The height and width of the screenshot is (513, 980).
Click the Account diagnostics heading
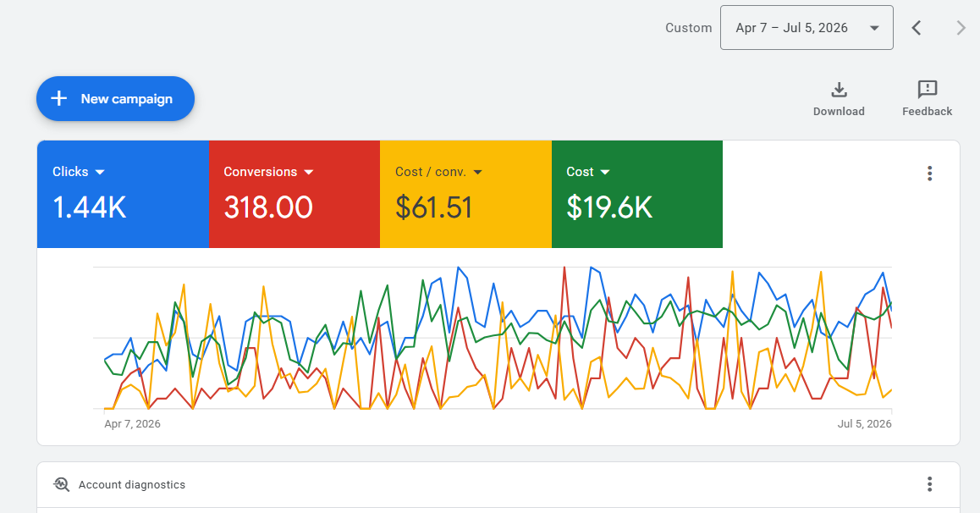pyautogui.click(x=132, y=484)
